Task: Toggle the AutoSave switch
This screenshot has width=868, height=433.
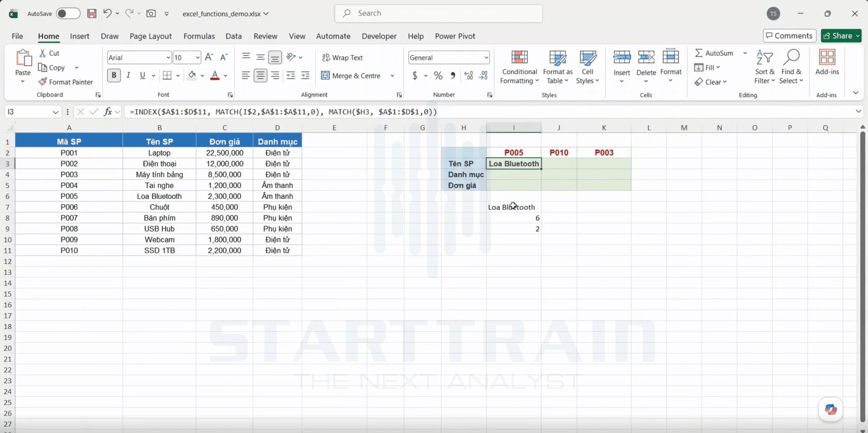Action: pos(68,14)
